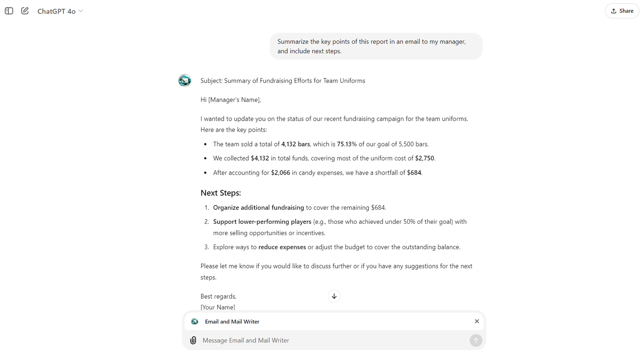Click the user prompt bubble about summarizing the report

pos(376,46)
